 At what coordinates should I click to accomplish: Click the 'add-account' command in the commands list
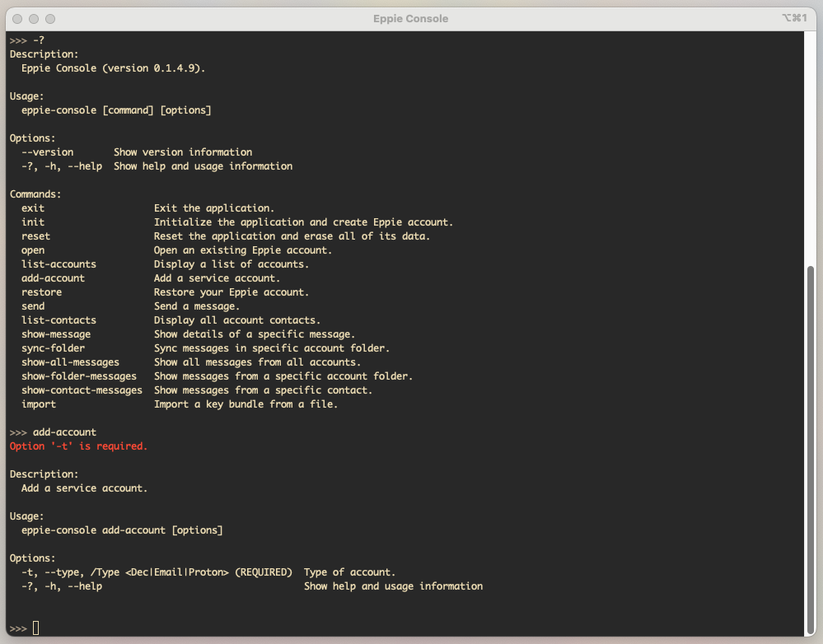53,278
